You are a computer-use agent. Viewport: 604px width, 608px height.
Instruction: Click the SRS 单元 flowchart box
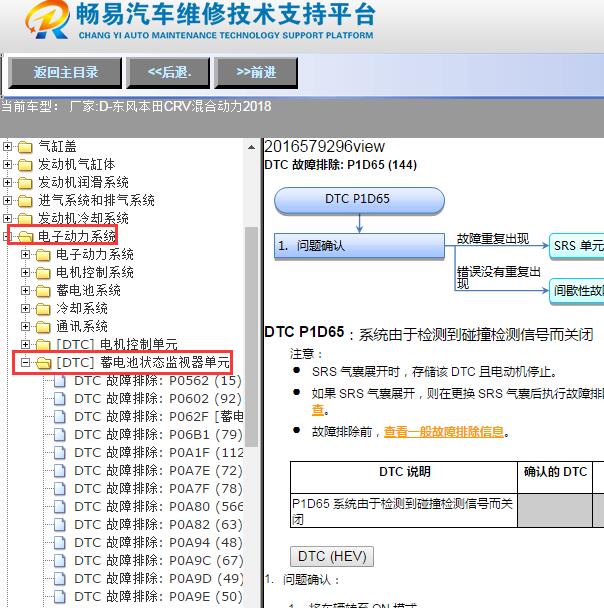[576, 246]
